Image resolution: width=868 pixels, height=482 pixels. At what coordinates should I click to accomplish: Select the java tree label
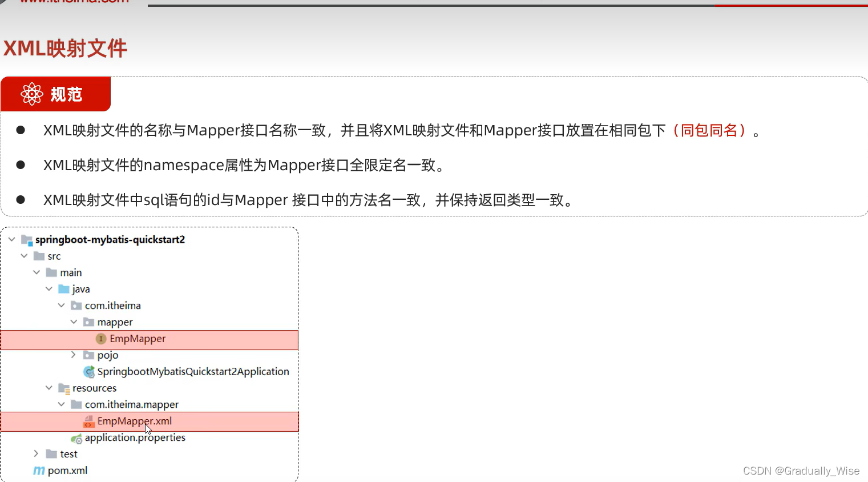tap(81, 290)
